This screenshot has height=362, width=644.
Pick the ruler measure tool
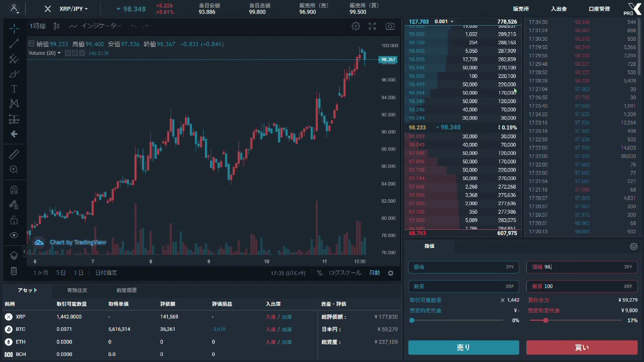click(14, 154)
